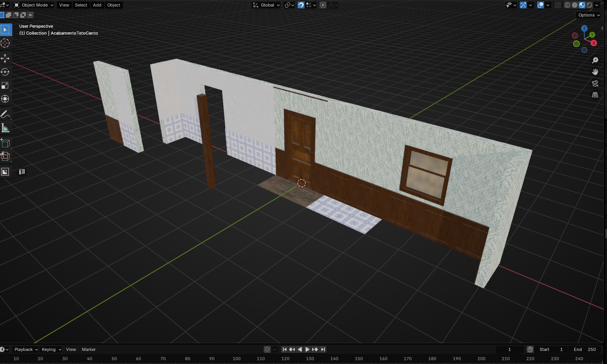Screen dimensions: 607x364
Task: Expand shading options dropdown arrow
Action: point(597,5)
